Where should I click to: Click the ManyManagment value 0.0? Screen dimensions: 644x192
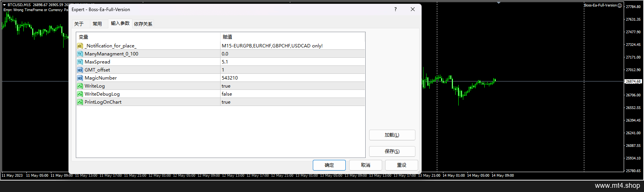tap(225, 54)
